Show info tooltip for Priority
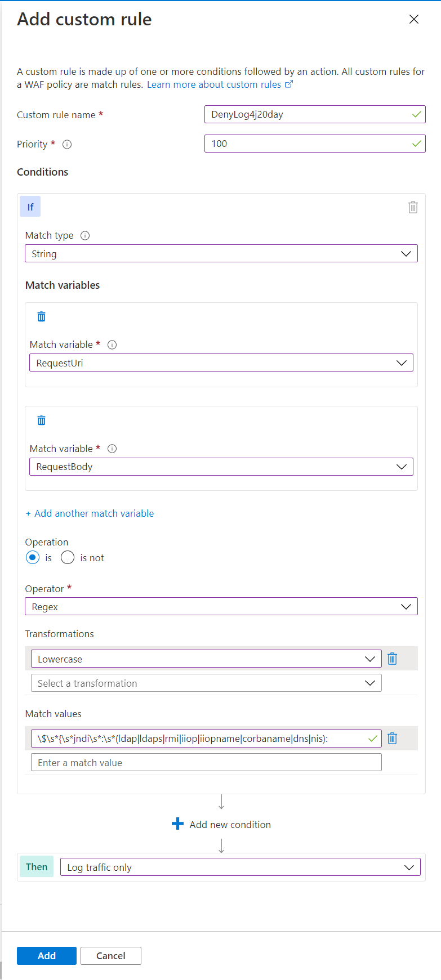The width and height of the screenshot is (441, 980). pos(67,145)
